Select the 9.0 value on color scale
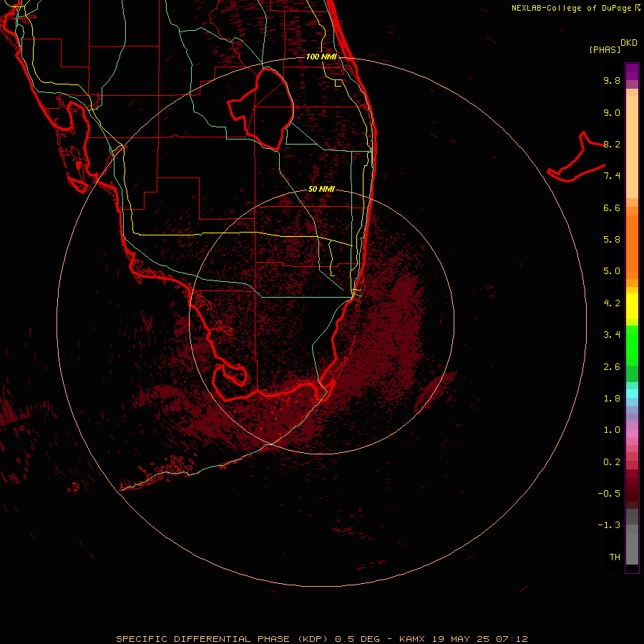Viewport: 644px width, 644px height. pyautogui.click(x=612, y=112)
